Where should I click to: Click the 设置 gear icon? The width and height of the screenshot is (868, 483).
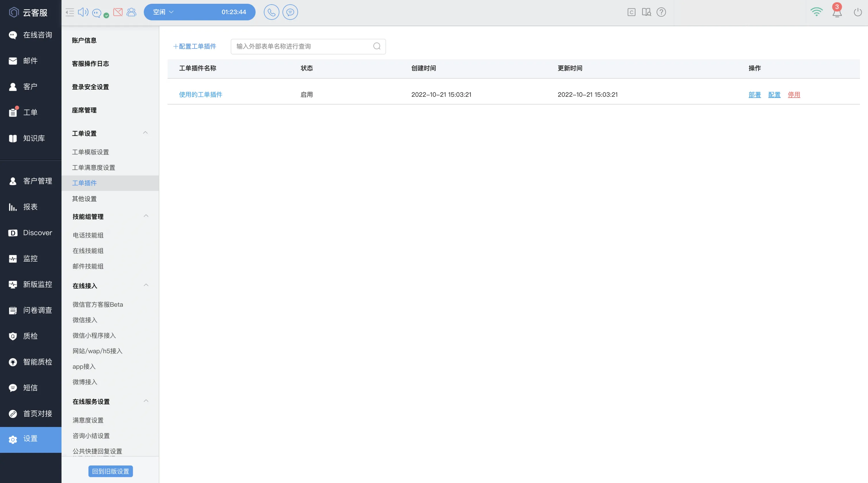tap(13, 439)
